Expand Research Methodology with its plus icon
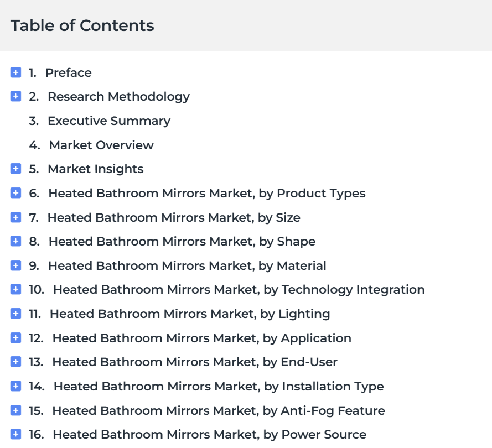 pyautogui.click(x=15, y=96)
